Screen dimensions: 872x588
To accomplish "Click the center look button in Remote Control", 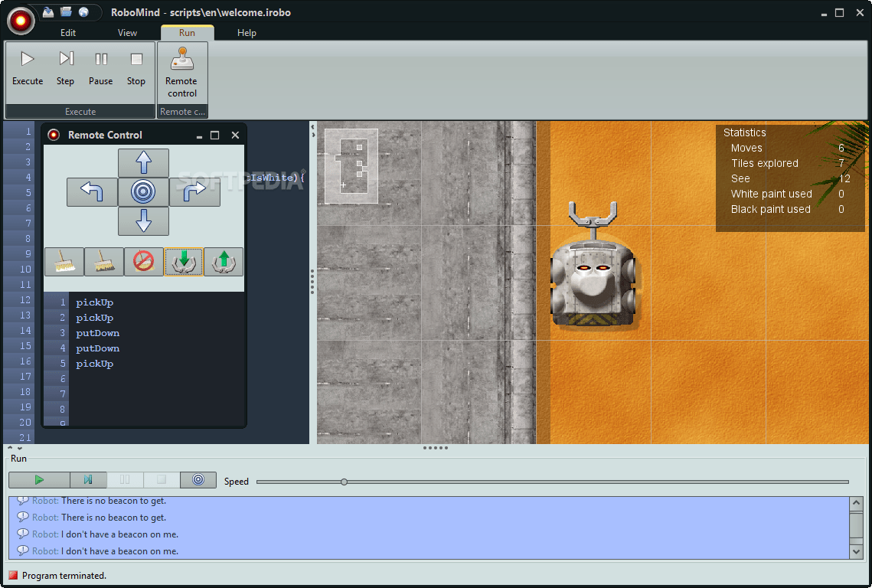I will tap(143, 191).
